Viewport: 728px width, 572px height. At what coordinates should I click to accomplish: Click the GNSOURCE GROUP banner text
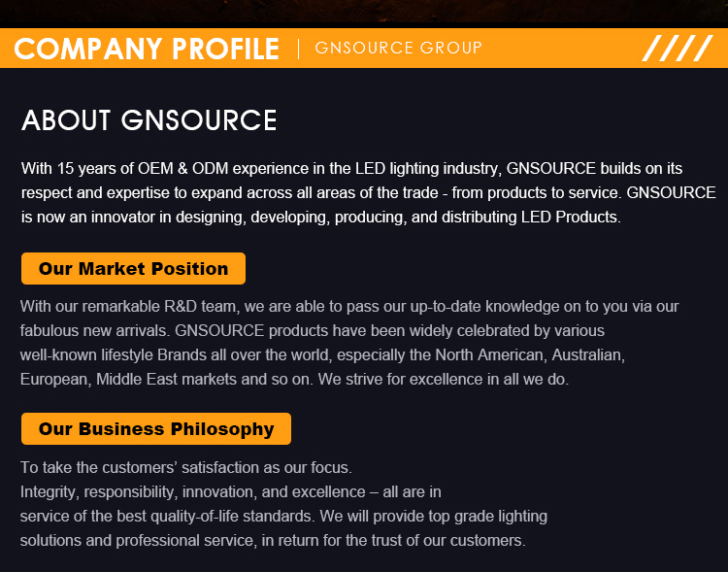[399, 48]
